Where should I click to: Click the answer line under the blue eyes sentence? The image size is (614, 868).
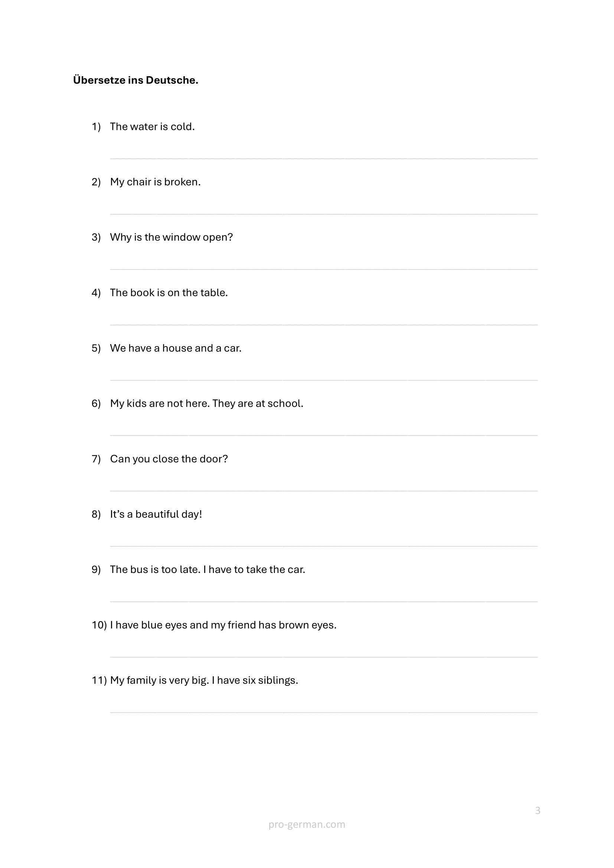click(x=324, y=657)
